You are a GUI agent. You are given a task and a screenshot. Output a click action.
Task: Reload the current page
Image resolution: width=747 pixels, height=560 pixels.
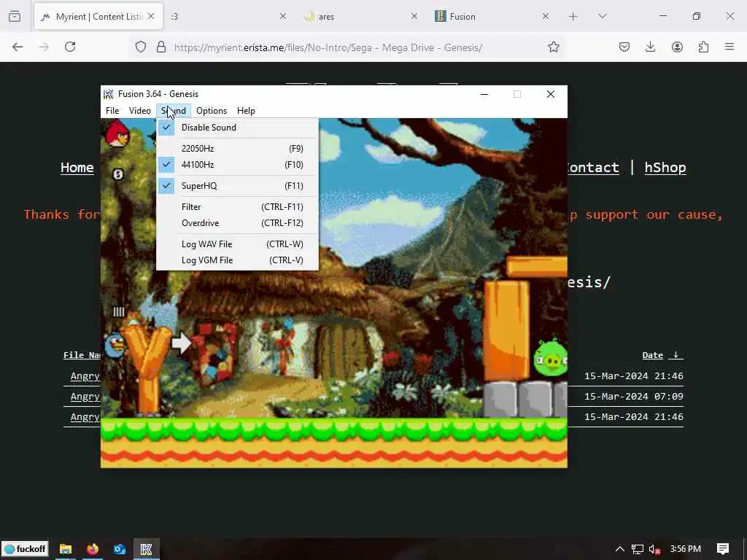pyautogui.click(x=70, y=47)
